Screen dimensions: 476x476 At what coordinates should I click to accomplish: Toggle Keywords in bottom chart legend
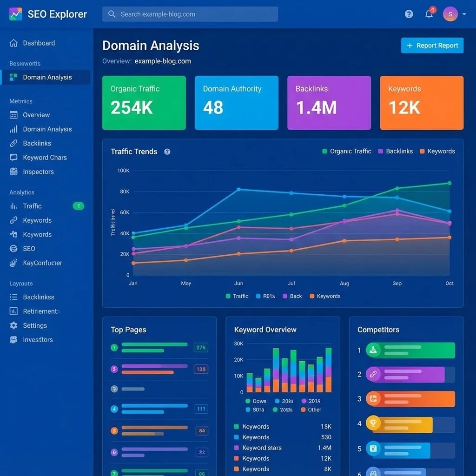tap(325, 296)
